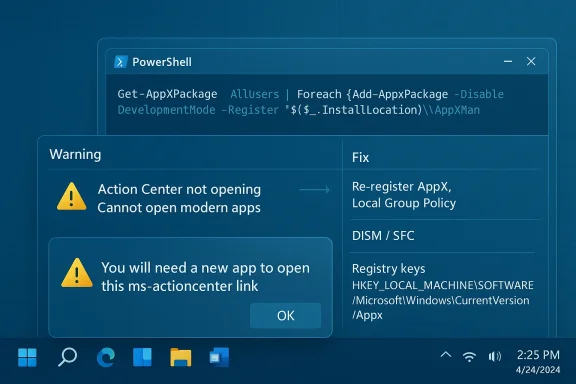This screenshot has height=384, width=576.
Task: Open the Outlook-style app on taskbar
Action: (x=219, y=357)
